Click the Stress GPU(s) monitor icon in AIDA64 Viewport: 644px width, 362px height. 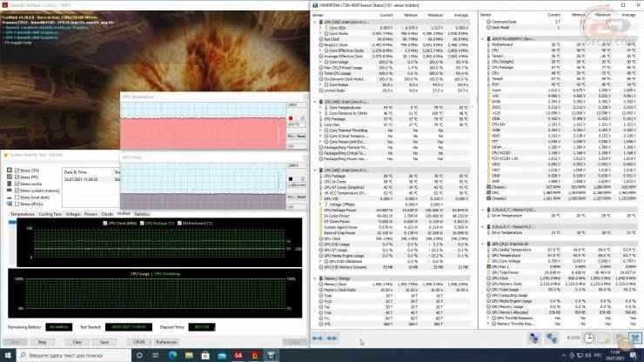[10, 204]
